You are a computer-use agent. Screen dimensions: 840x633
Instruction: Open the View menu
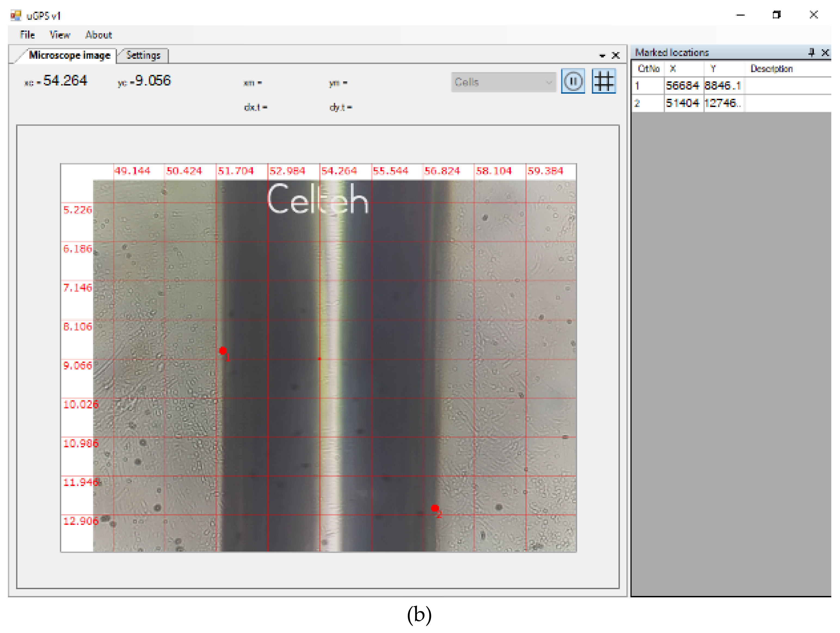60,35
